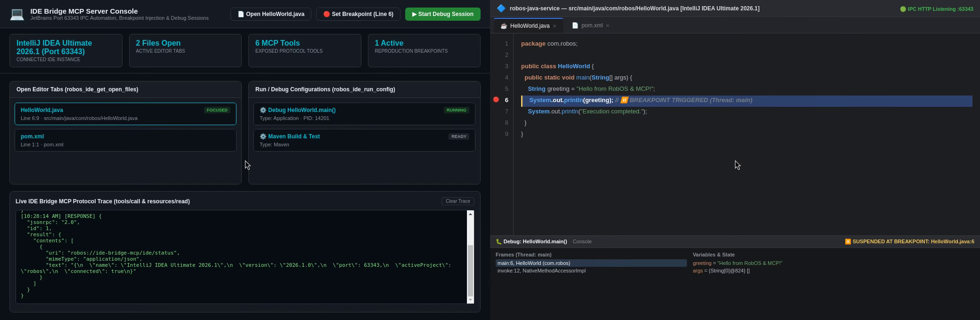Viewport: 980px width, 320px height.
Task: Open the Console tab in debug panel
Action: (x=582, y=241)
